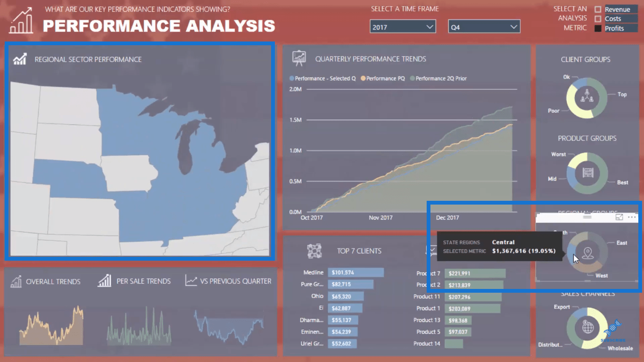Select the Product 14 bar
This screenshot has height=362, width=644.
pos(454,344)
